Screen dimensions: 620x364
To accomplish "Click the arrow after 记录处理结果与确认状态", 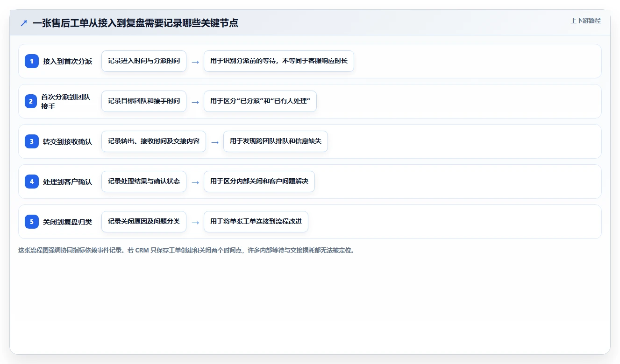I will 195,182.
